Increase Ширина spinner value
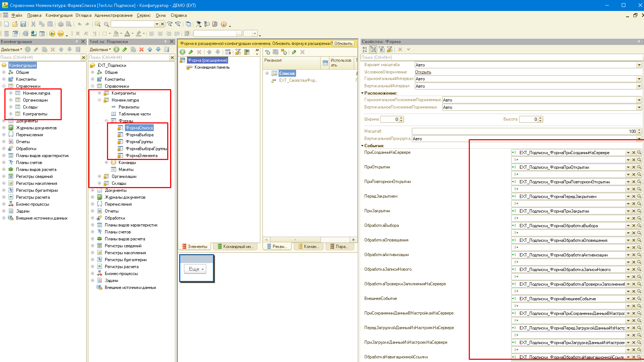644x362 pixels. pos(402,118)
